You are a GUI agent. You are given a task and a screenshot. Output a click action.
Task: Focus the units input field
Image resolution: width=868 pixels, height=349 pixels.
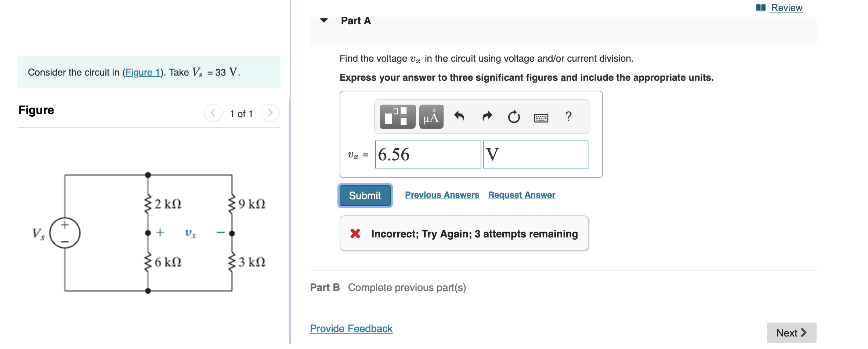pos(536,154)
